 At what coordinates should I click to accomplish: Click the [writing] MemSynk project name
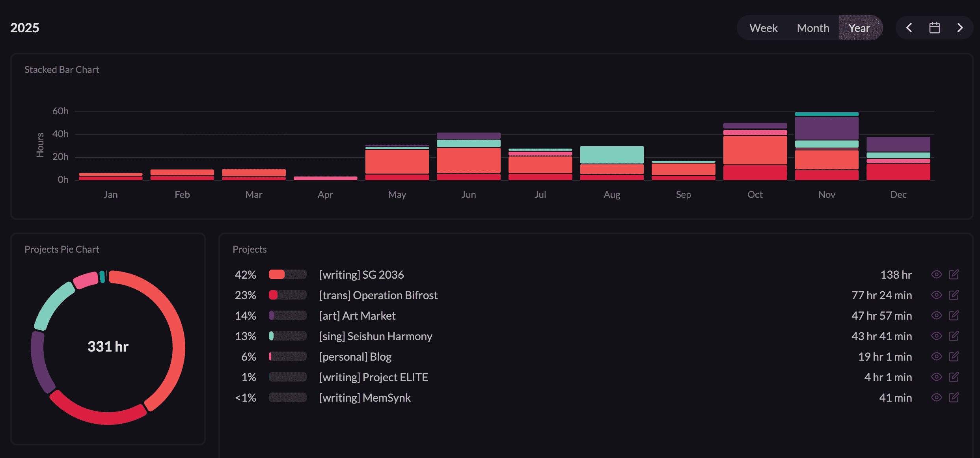point(365,397)
